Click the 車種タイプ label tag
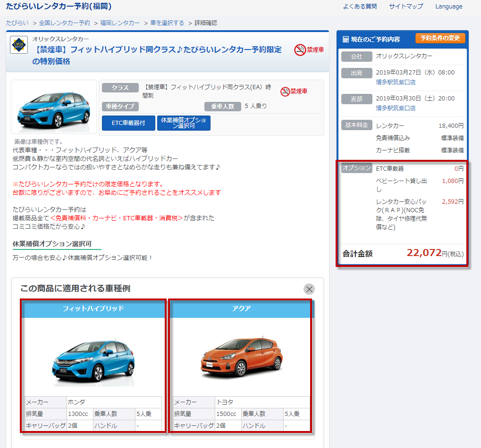This screenshot has height=448, width=481. coord(120,106)
